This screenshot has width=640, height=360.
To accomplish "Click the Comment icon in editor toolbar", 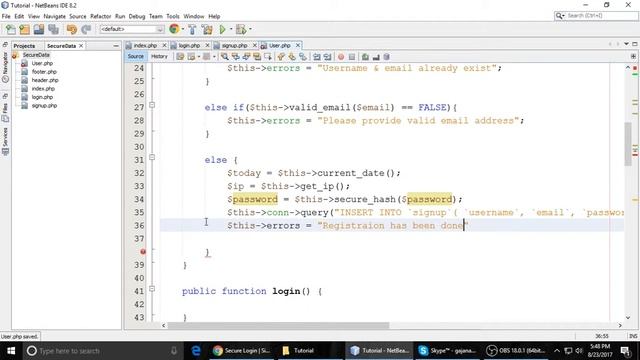I will (365, 57).
